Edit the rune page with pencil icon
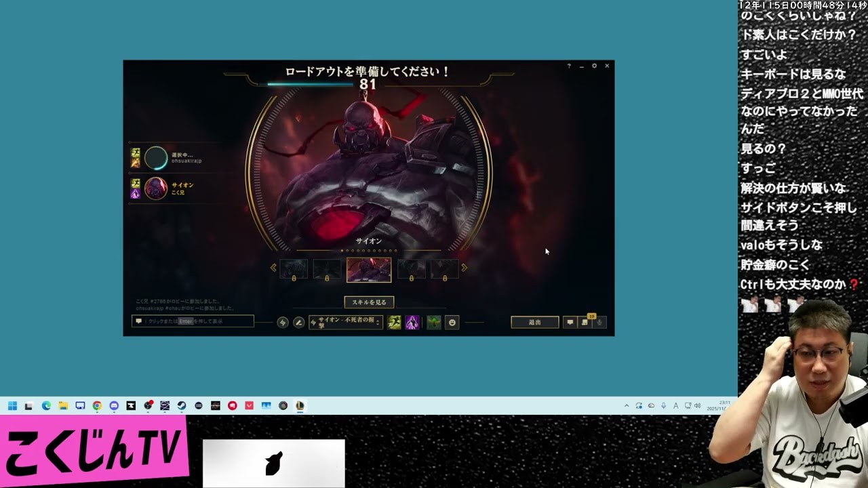 click(x=298, y=323)
